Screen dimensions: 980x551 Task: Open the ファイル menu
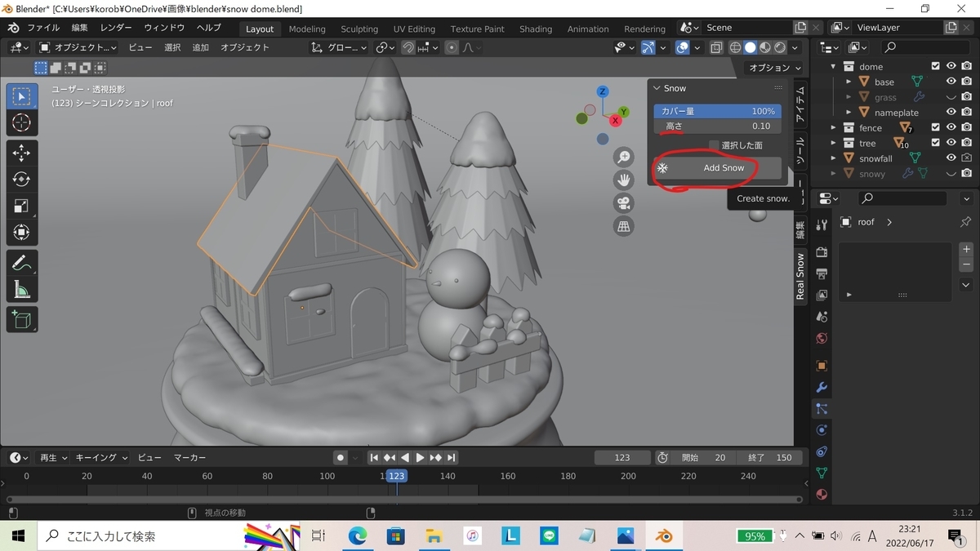tap(43, 28)
